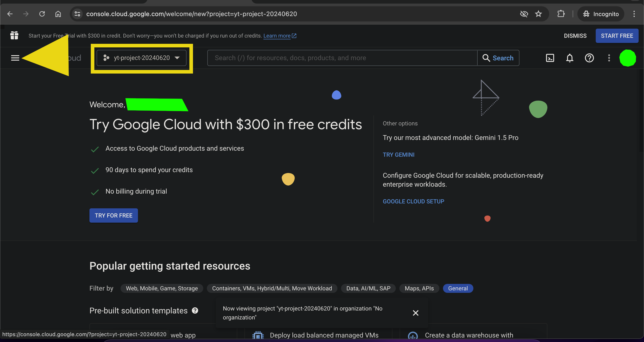Open the Learn more link
The width and height of the screenshot is (644, 342).
(280, 36)
